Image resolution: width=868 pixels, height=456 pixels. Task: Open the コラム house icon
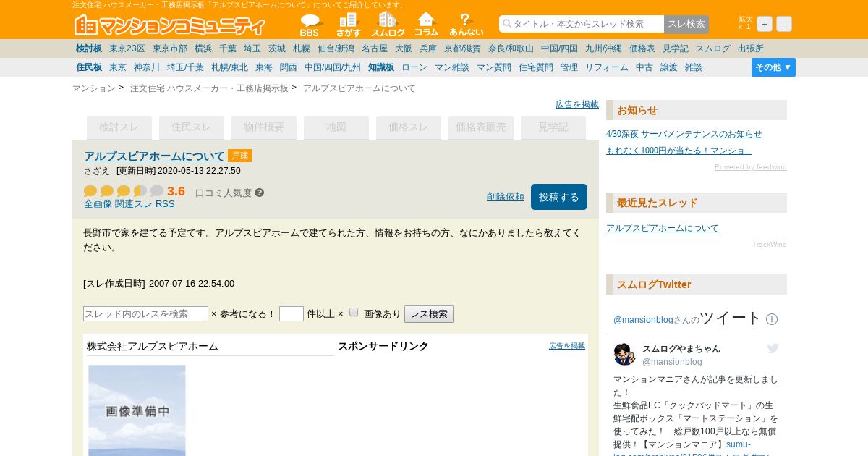coord(427,25)
